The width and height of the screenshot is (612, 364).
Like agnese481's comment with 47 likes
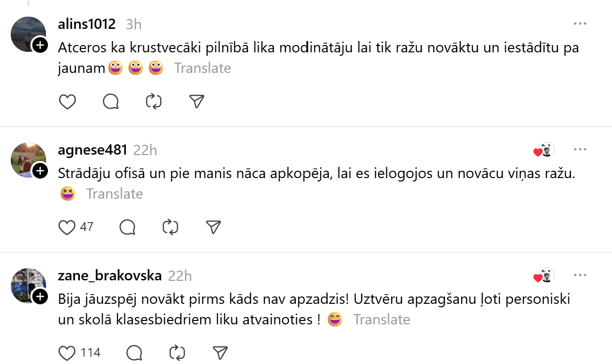point(67,227)
